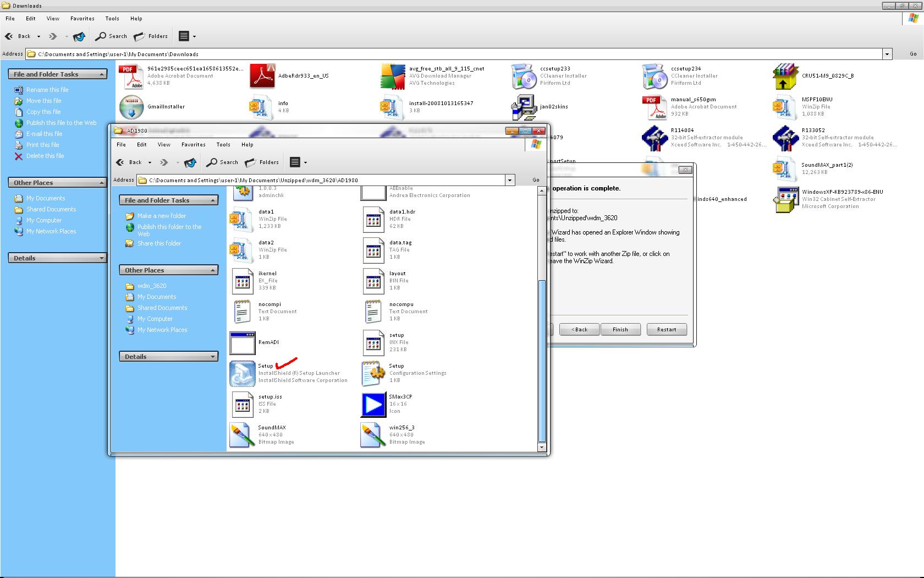Expand the Details panel in AD1980 window
Viewport: 924px width, 578px height.
pyautogui.click(x=213, y=357)
